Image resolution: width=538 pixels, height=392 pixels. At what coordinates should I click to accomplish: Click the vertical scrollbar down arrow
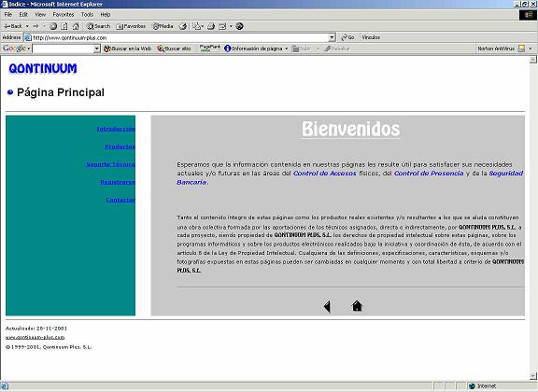tap(532, 375)
